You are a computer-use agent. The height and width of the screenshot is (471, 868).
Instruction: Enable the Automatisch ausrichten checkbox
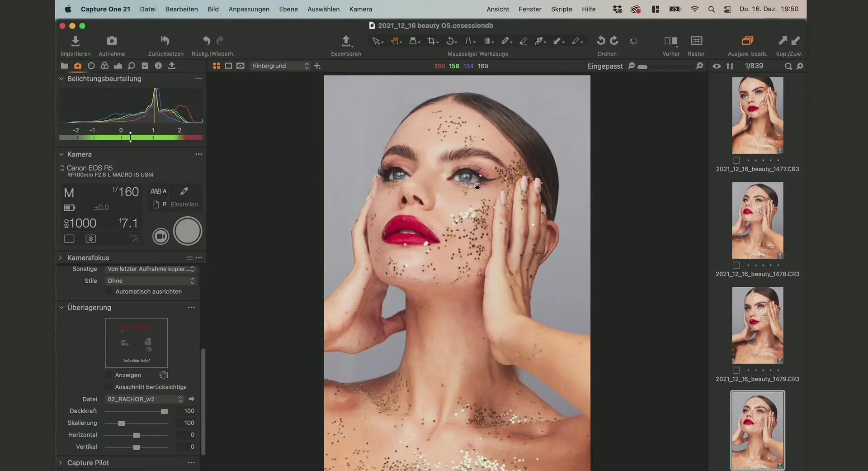pos(109,292)
